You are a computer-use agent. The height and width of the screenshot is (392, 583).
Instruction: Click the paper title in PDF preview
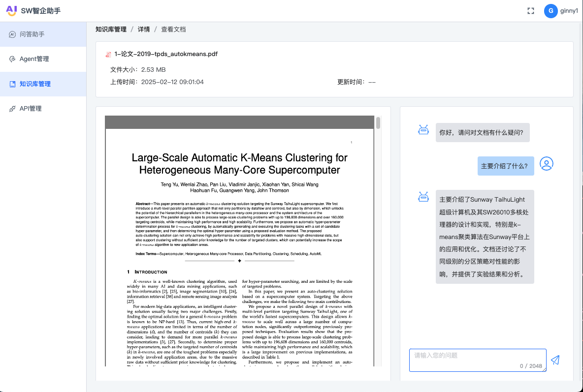click(239, 164)
